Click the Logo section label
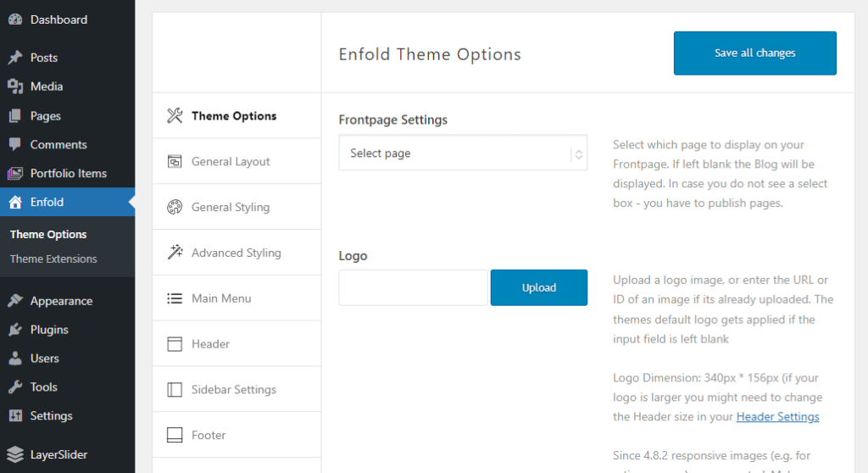868x473 pixels. coord(353,256)
